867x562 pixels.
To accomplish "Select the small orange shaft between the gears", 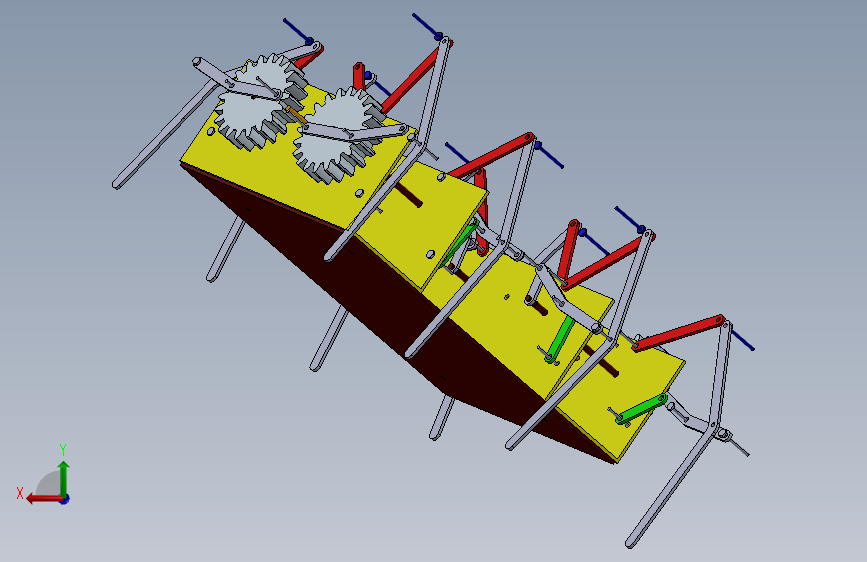I will (296, 115).
